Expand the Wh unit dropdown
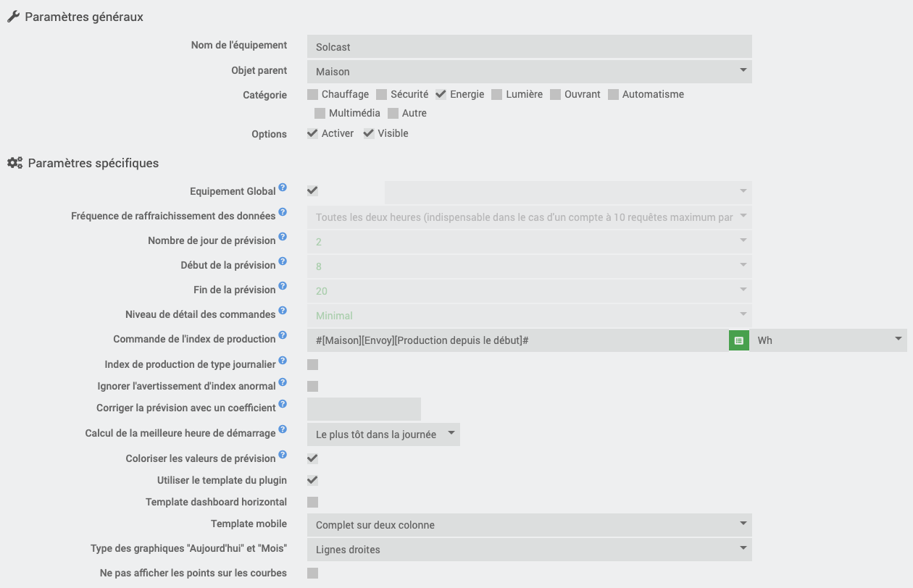The image size is (913, 588). coord(827,340)
